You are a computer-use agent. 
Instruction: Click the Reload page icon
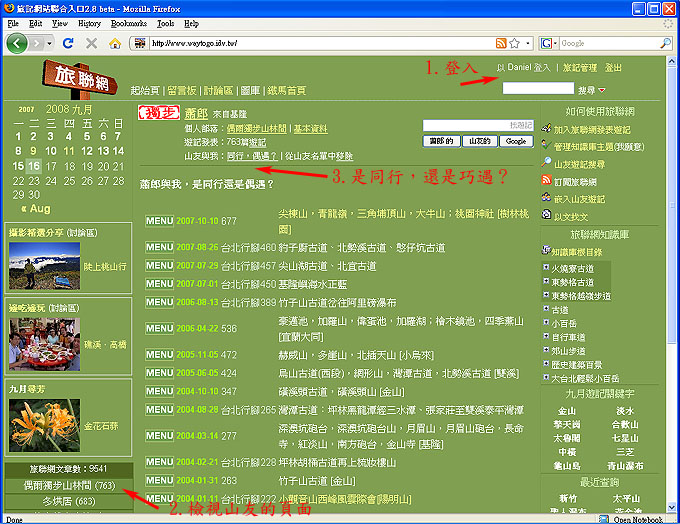68,44
